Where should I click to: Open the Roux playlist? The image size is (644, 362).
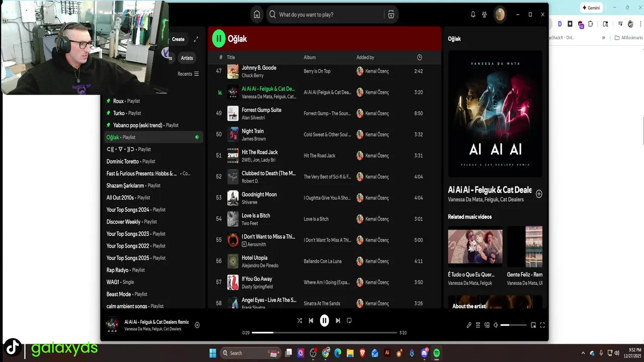point(153,101)
